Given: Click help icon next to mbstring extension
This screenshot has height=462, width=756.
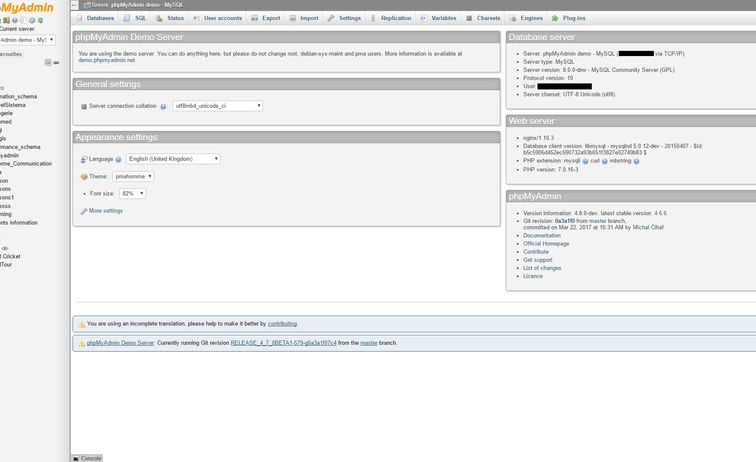Looking at the screenshot, I should point(636,162).
